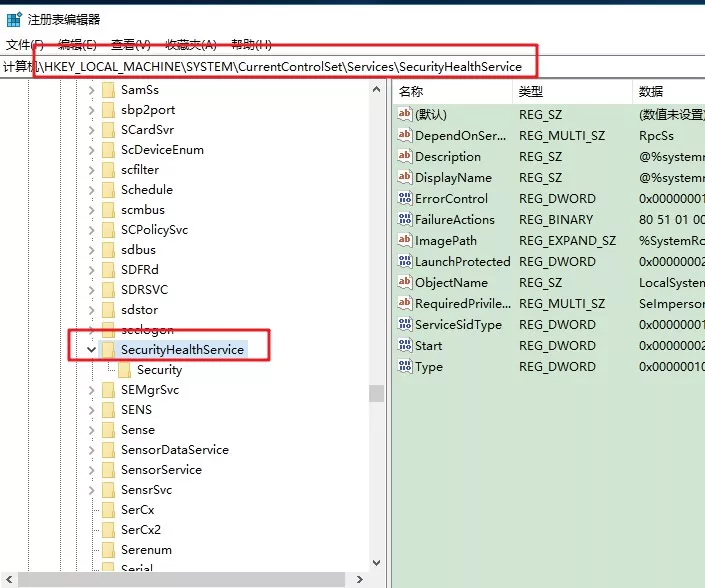Open the 收藏夹(A) menu
The width and height of the screenshot is (705, 588).
pyautogui.click(x=191, y=45)
